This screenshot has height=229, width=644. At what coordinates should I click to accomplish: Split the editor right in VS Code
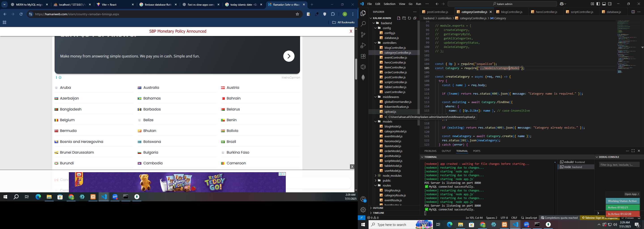pos(633,12)
